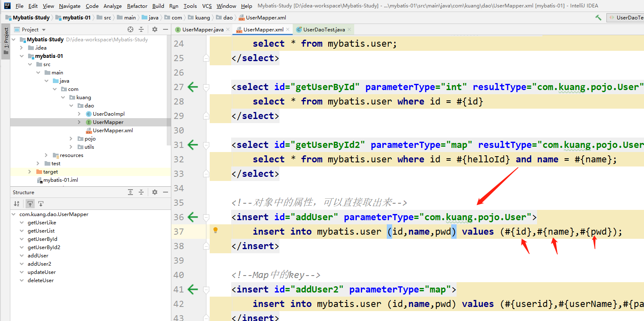Click the kuang breadcrumb in navigation bar
This screenshot has width=644, height=321.
[x=199, y=17]
